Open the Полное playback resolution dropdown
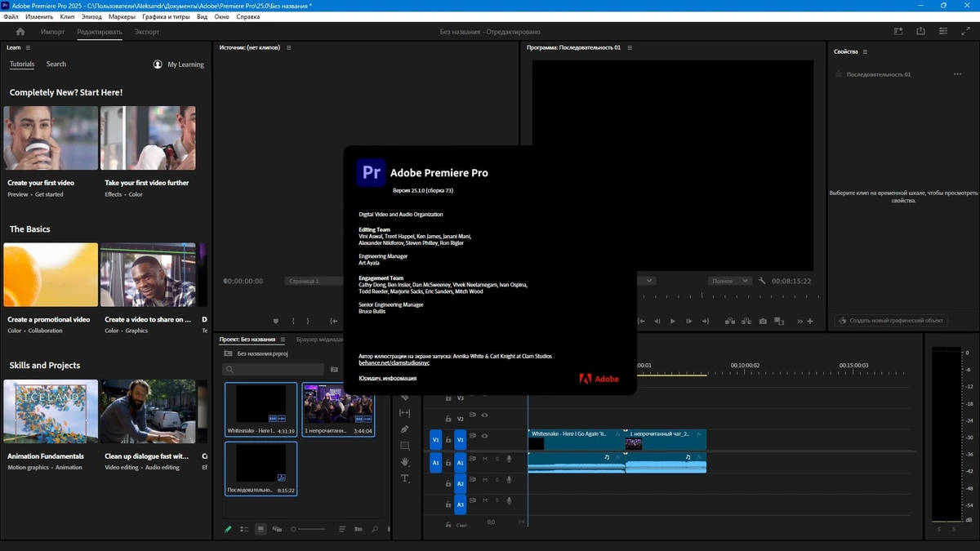 (x=729, y=281)
